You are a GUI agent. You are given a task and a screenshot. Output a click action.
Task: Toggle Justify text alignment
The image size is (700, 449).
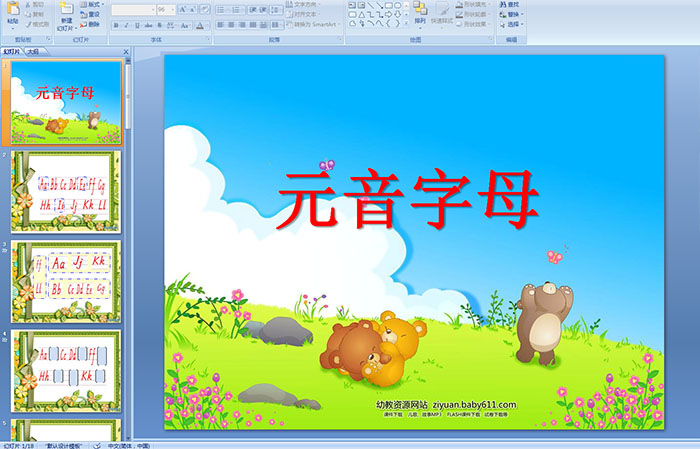253,25
